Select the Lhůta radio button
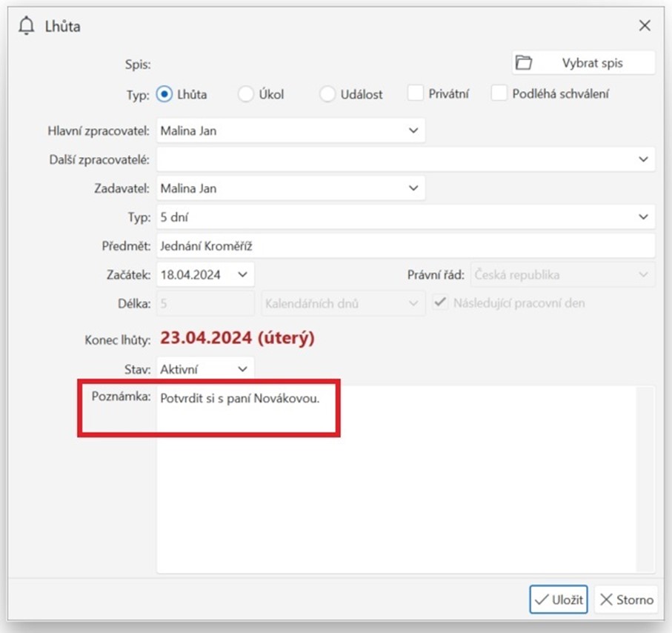Screen dimensions: 672x633 (165, 94)
